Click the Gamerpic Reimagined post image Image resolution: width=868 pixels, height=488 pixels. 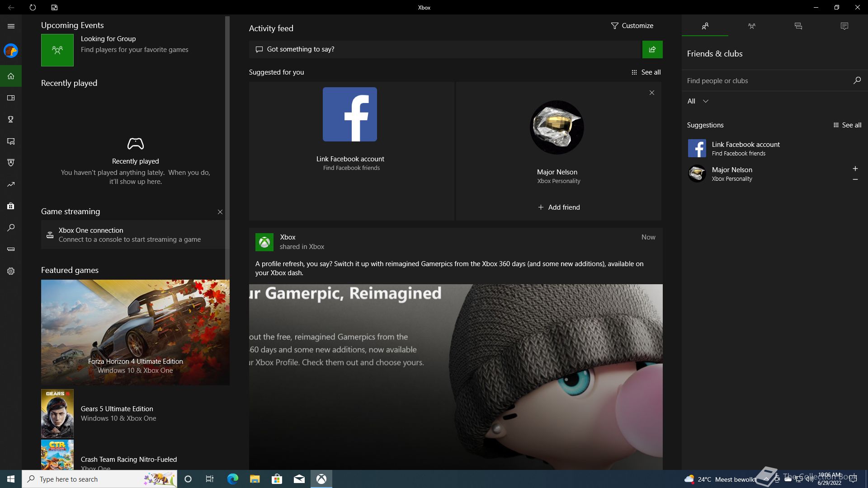coord(456,377)
